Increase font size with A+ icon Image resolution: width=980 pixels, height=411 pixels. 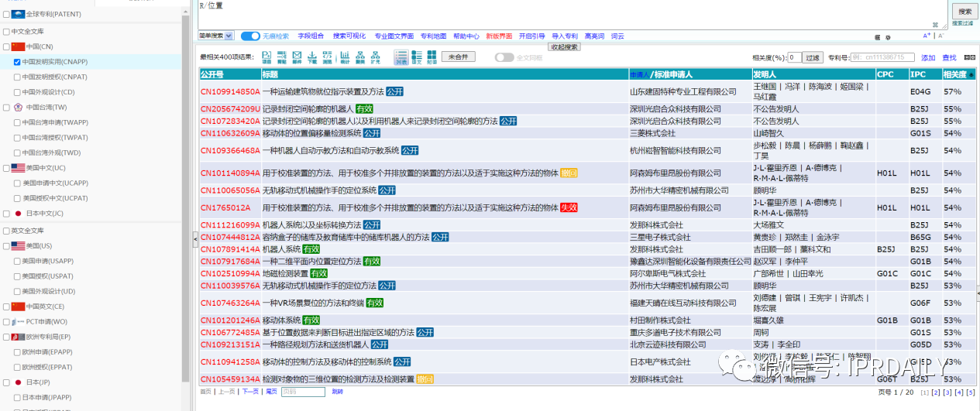pyautogui.click(x=927, y=36)
